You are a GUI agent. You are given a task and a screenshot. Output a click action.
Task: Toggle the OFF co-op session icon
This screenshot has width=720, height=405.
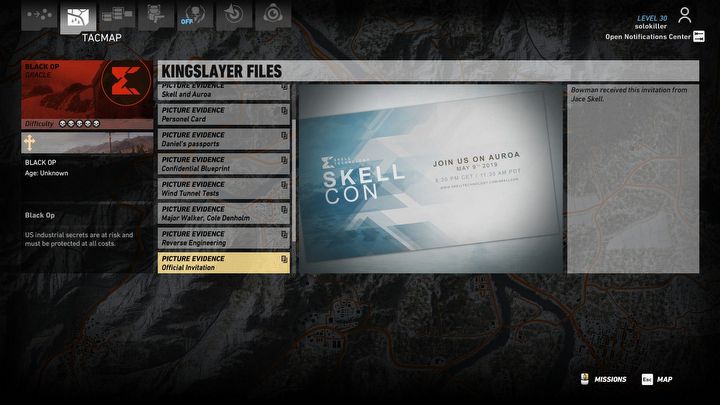click(194, 16)
